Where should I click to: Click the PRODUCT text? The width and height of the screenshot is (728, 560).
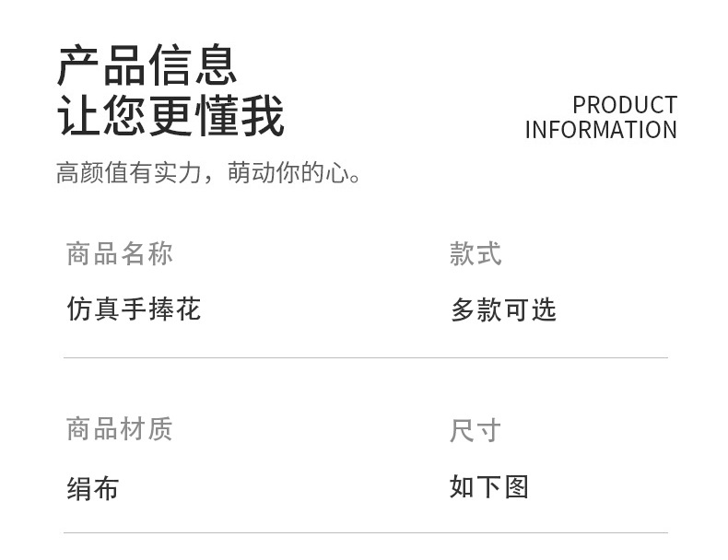click(624, 105)
